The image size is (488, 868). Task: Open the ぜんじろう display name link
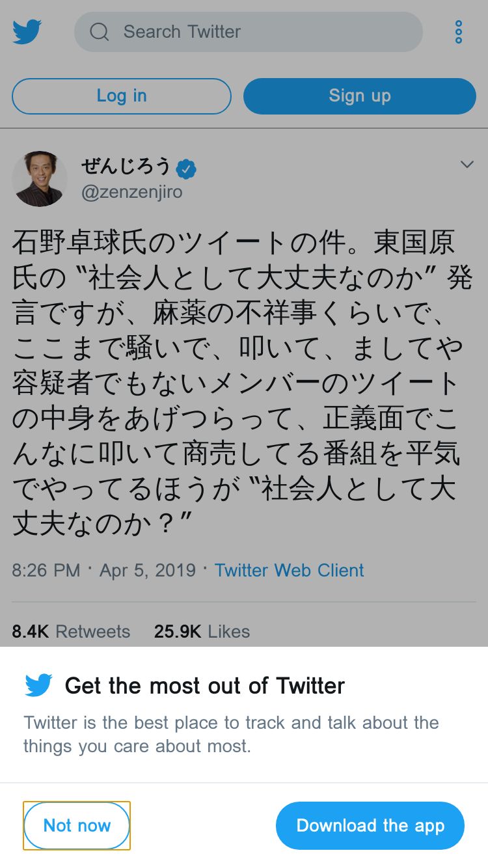click(x=126, y=167)
